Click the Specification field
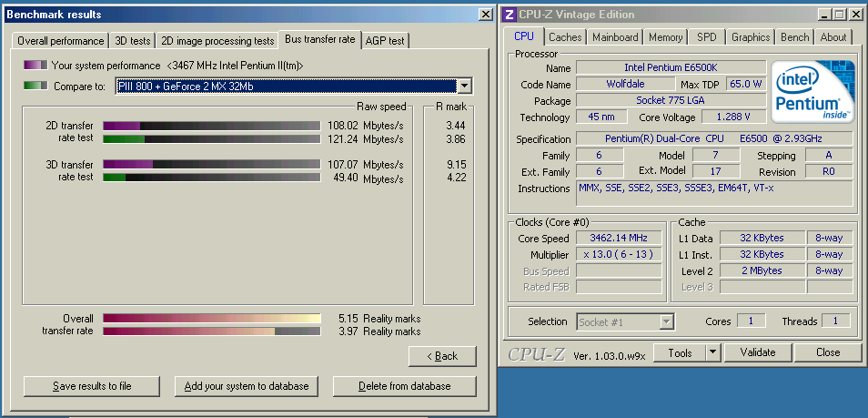 714,138
